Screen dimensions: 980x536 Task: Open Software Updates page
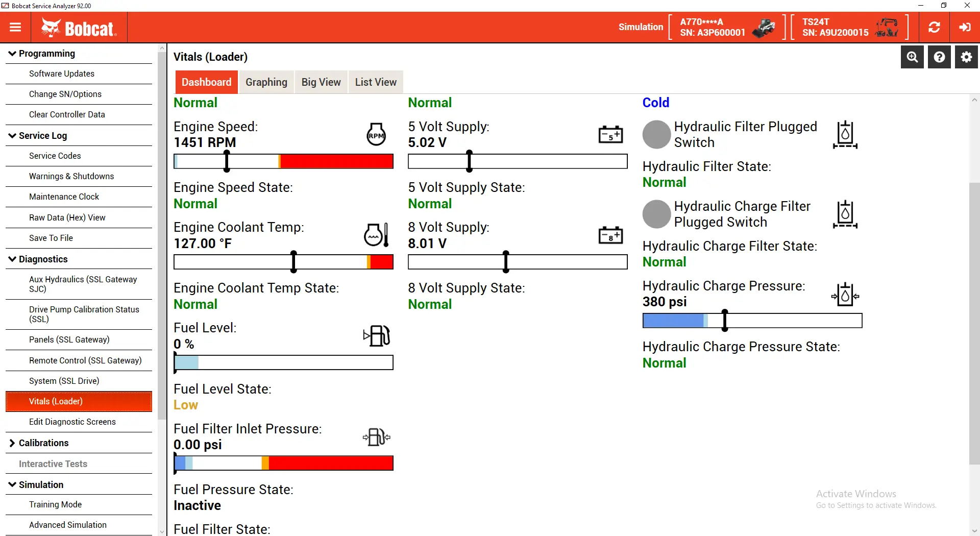[62, 74]
